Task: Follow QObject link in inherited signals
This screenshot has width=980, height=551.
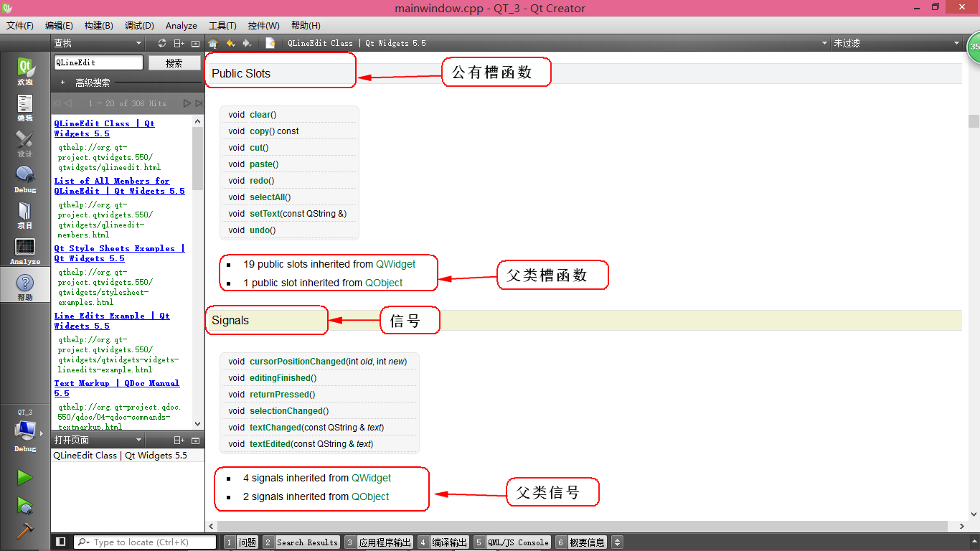Action: pyautogui.click(x=370, y=496)
